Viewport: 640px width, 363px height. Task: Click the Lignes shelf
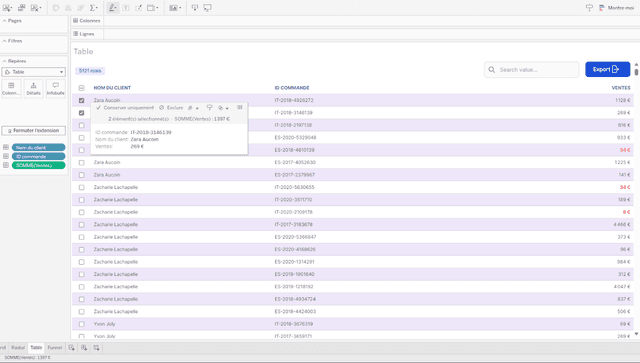355,34
